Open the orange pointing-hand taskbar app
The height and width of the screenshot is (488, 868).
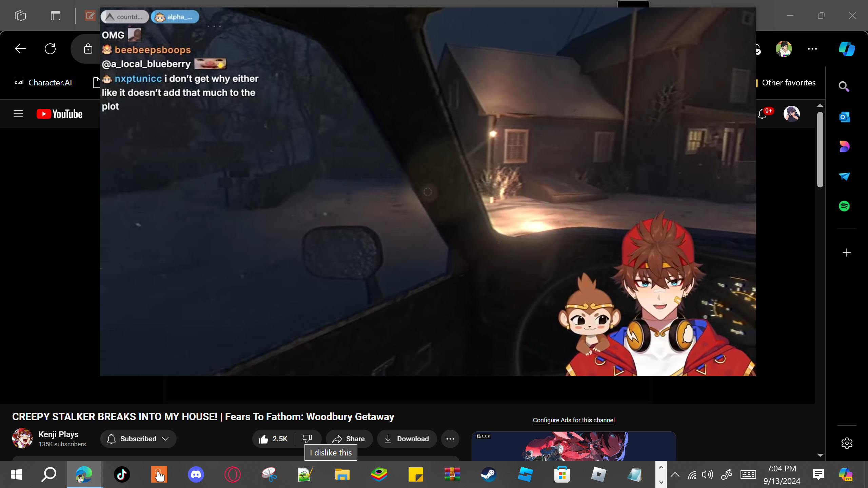tap(159, 474)
